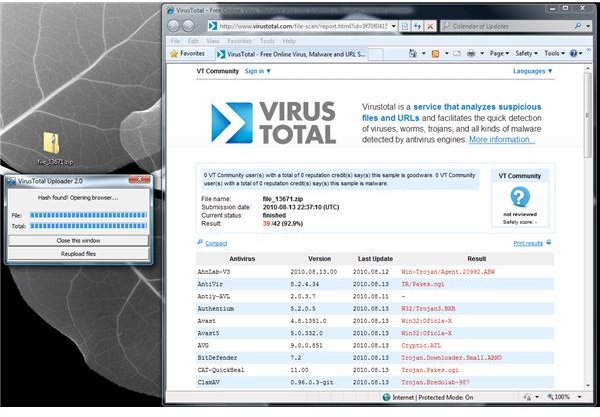Click the privacy report status bar icon
The image size is (600, 417).
527,397
